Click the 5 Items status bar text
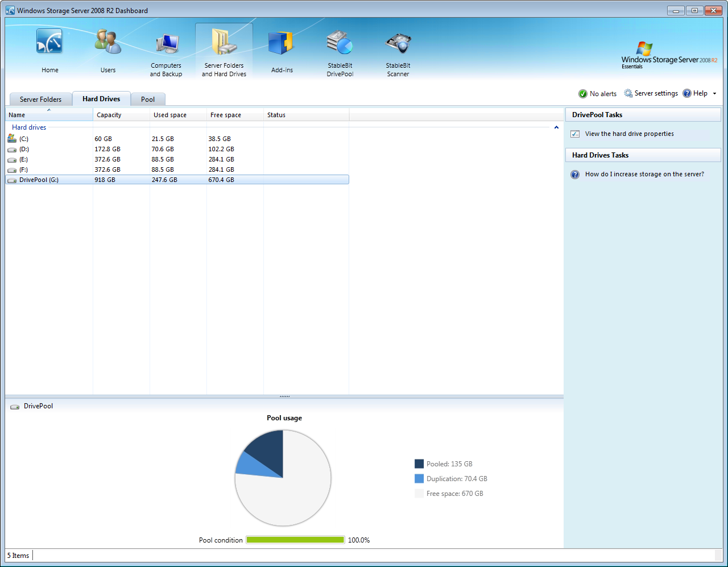 pyautogui.click(x=18, y=556)
